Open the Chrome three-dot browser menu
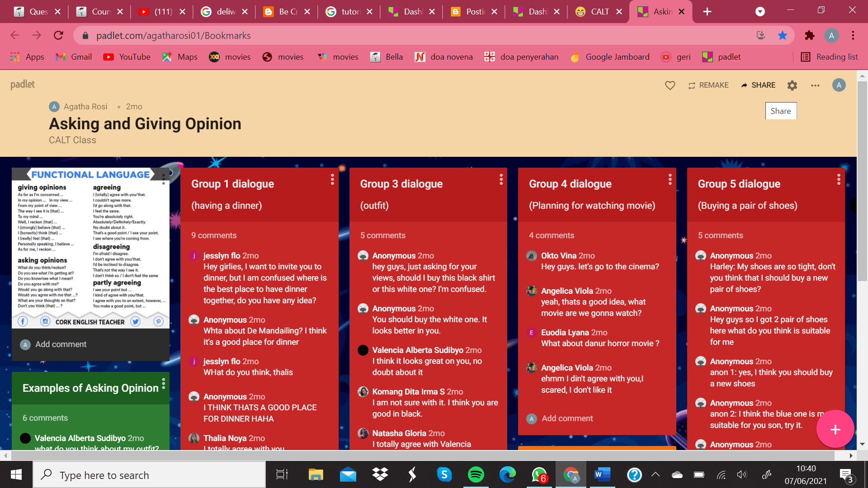The height and width of the screenshot is (488, 868). pos(853,35)
